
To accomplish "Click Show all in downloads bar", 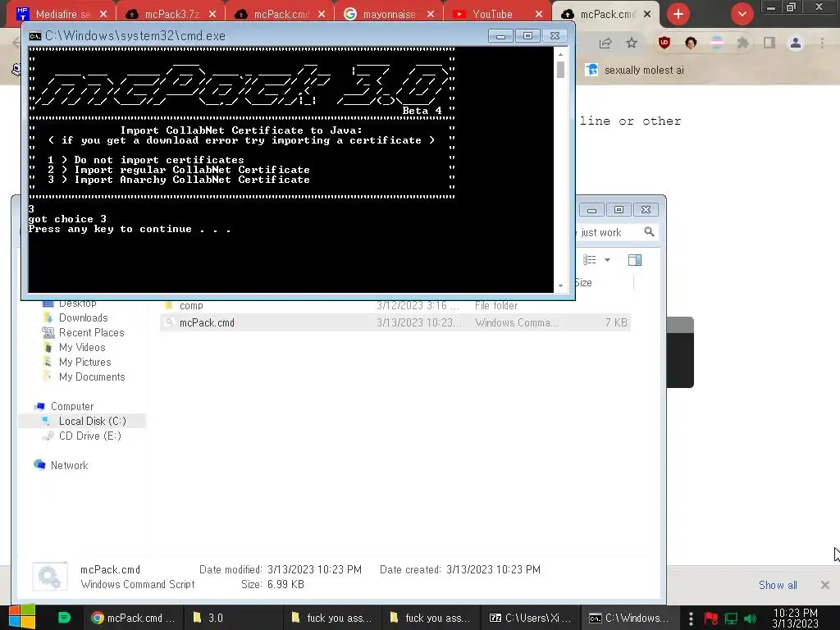I will (x=778, y=585).
